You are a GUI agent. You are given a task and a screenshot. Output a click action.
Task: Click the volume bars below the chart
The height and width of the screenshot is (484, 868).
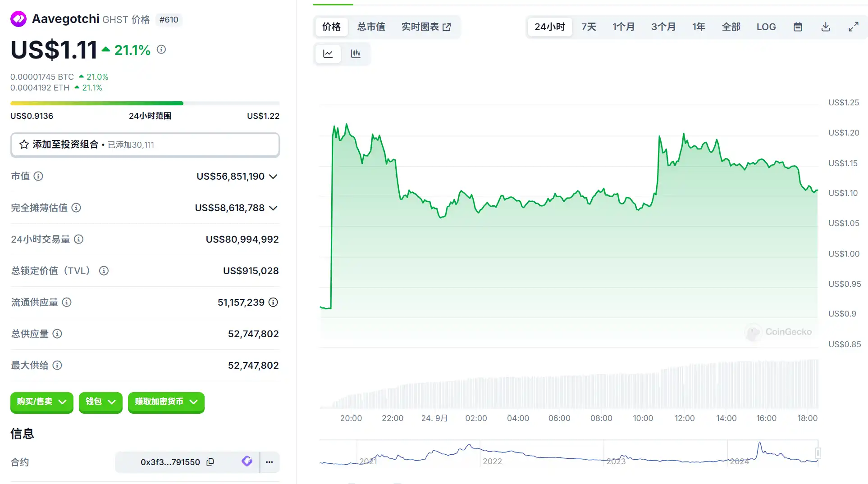(569, 384)
